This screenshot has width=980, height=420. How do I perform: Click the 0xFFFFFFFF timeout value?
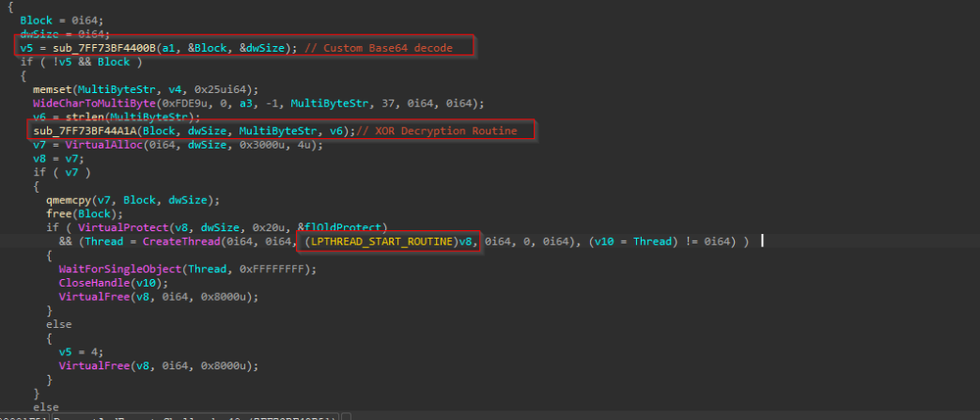pyautogui.click(x=271, y=269)
